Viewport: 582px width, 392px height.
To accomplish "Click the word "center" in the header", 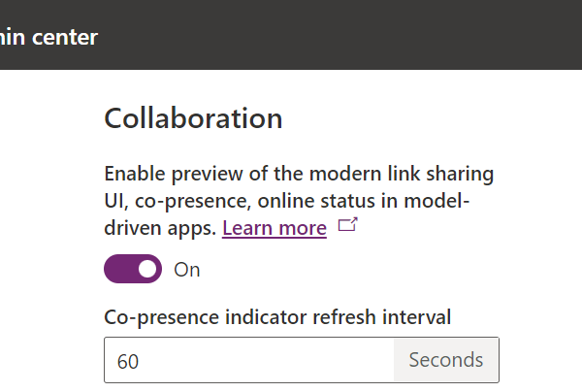I will click(66, 38).
